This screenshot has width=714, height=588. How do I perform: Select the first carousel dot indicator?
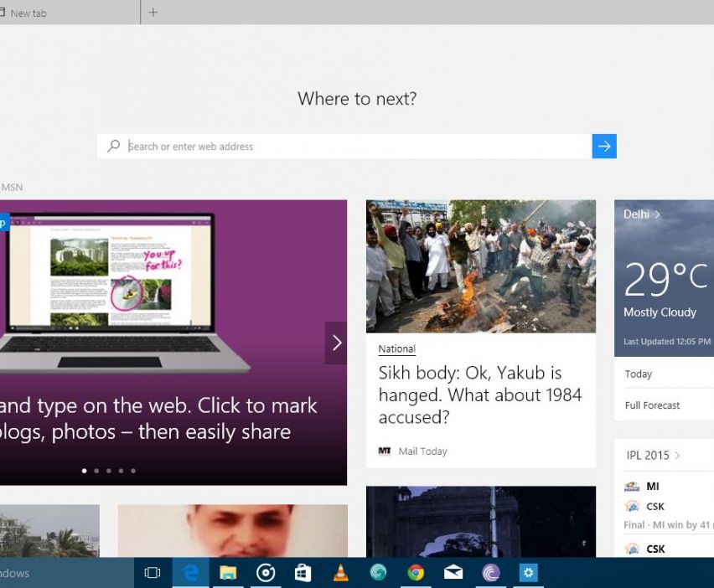84,471
